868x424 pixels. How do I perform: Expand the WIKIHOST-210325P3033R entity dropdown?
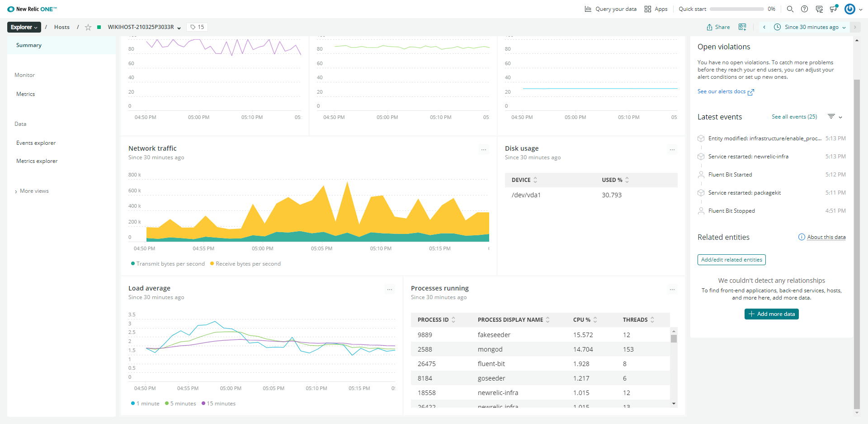(179, 28)
